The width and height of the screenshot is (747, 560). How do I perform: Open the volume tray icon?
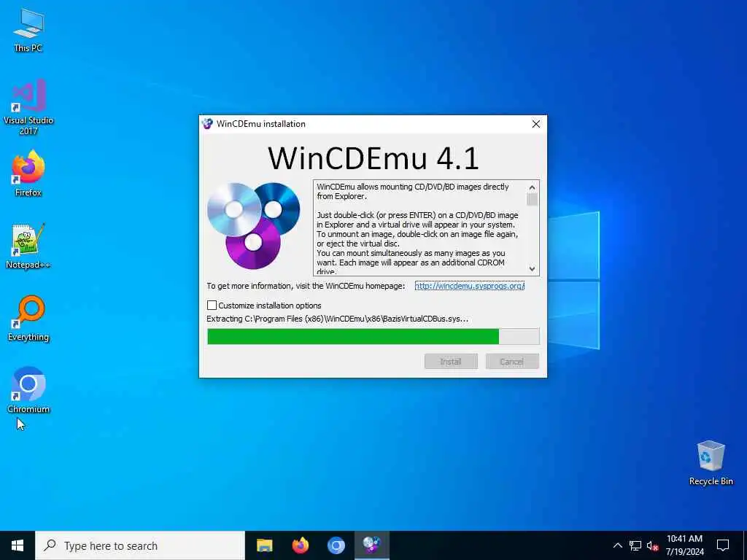[652, 545]
